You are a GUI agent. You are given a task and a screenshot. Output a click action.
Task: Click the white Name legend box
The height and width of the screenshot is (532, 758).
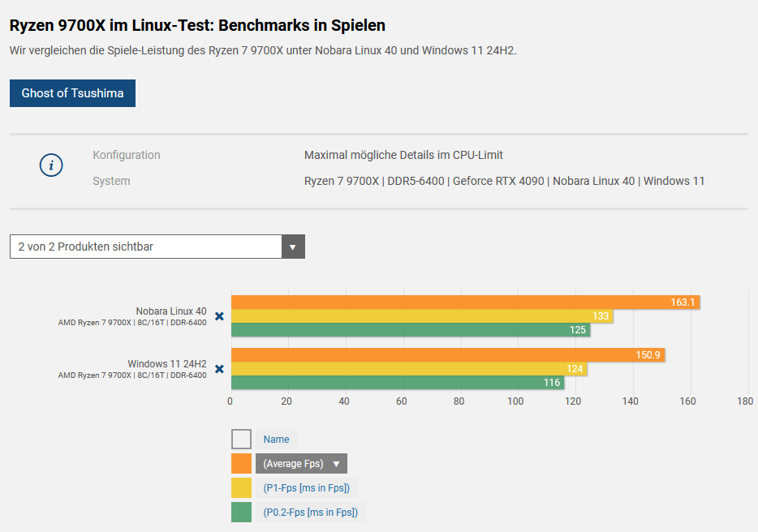pyautogui.click(x=241, y=440)
